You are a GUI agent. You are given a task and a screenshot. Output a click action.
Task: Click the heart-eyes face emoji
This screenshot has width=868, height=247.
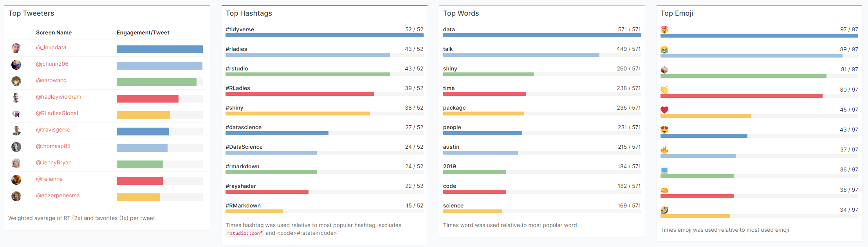point(664,130)
